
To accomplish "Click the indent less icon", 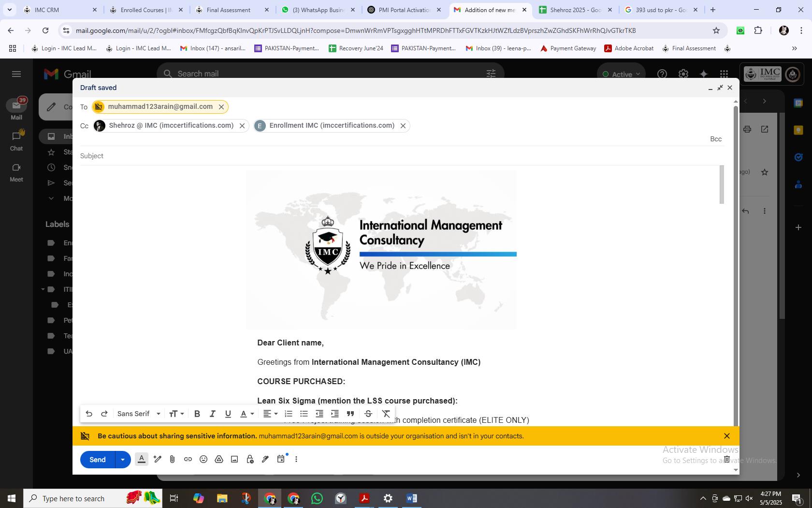I will (319, 414).
